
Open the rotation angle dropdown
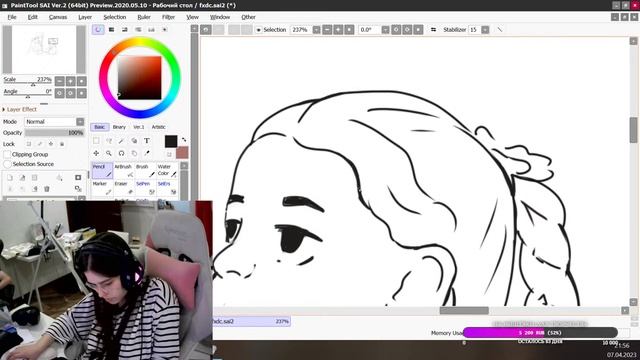[385, 30]
